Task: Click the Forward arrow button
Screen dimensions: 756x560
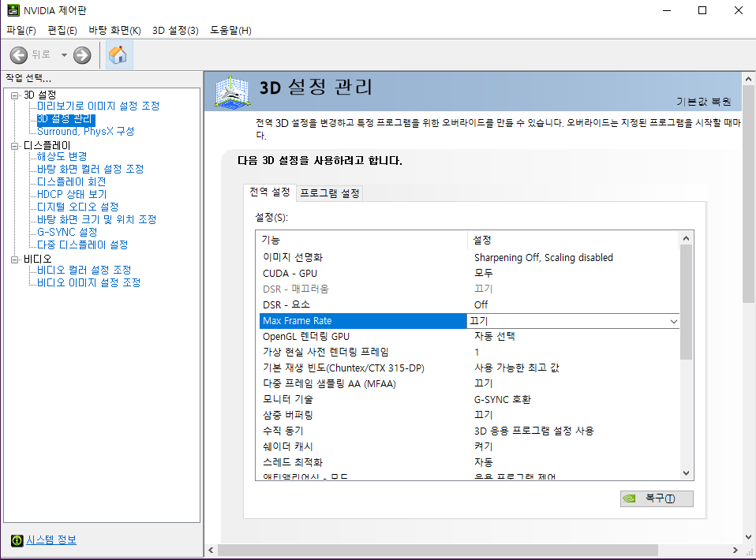Action: point(82,54)
